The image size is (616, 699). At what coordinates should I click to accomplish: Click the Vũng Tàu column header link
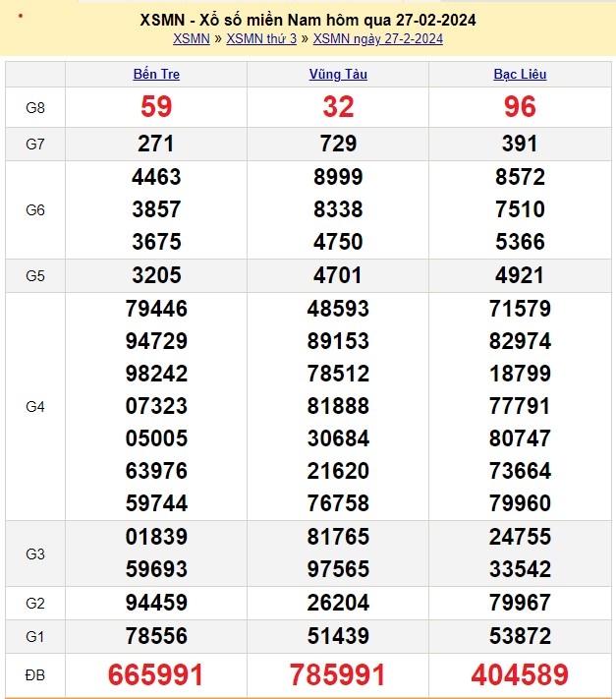[338, 75]
